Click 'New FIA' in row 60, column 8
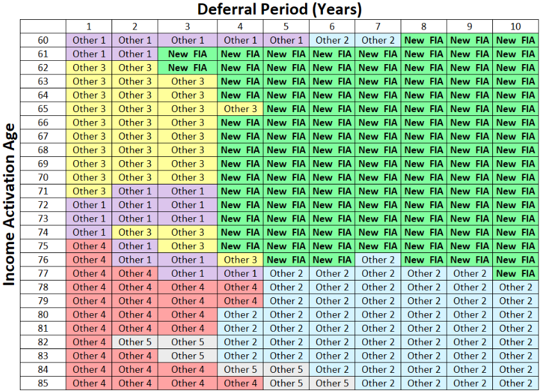 [424, 40]
